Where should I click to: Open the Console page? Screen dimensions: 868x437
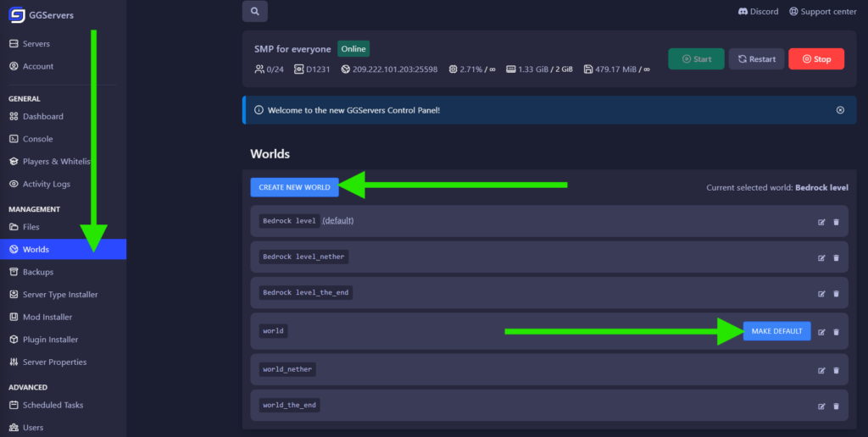tap(37, 139)
